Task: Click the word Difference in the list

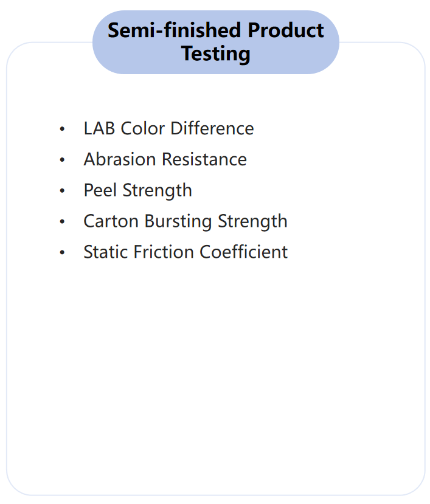Action: coord(212,128)
